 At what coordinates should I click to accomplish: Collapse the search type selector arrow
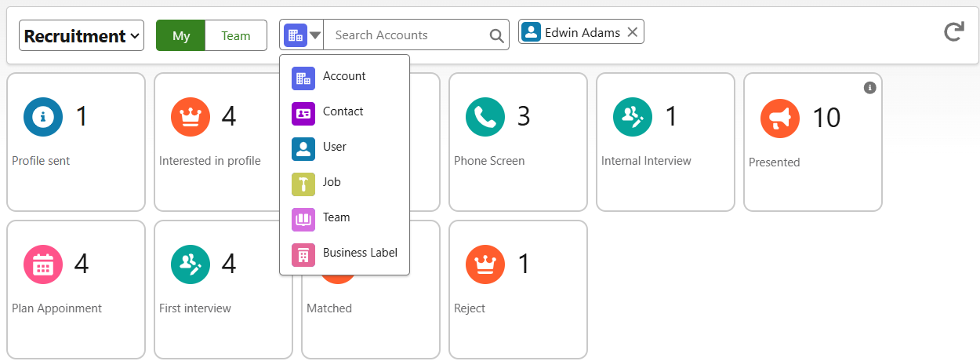[x=315, y=35]
